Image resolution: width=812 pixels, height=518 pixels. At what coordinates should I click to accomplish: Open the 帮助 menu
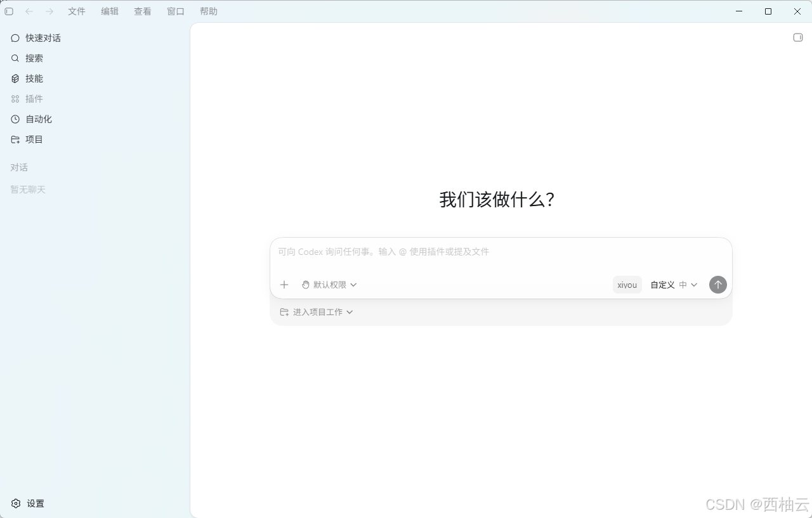[209, 11]
